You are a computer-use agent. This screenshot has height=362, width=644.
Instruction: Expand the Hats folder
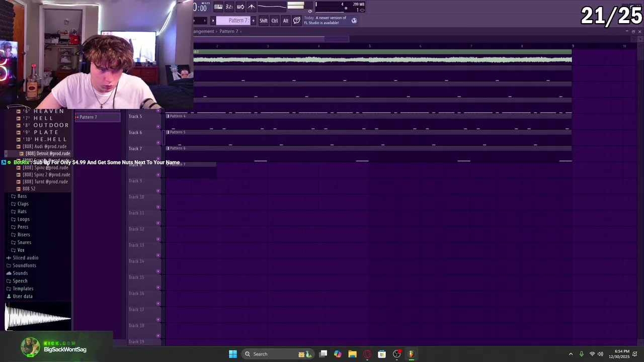click(19, 211)
